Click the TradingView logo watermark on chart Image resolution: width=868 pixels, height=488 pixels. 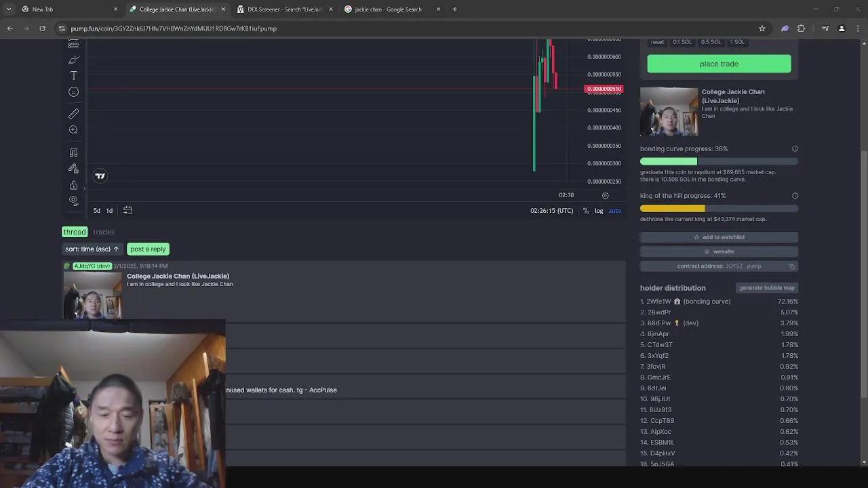[x=100, y=176]
